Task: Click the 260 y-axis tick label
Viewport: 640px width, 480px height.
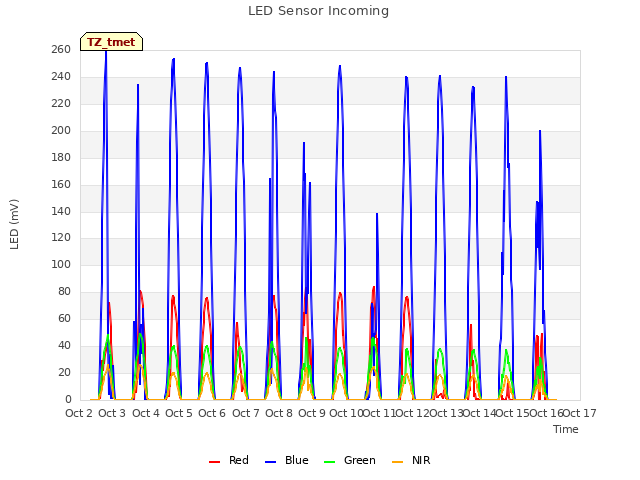Action: point(61,50)
